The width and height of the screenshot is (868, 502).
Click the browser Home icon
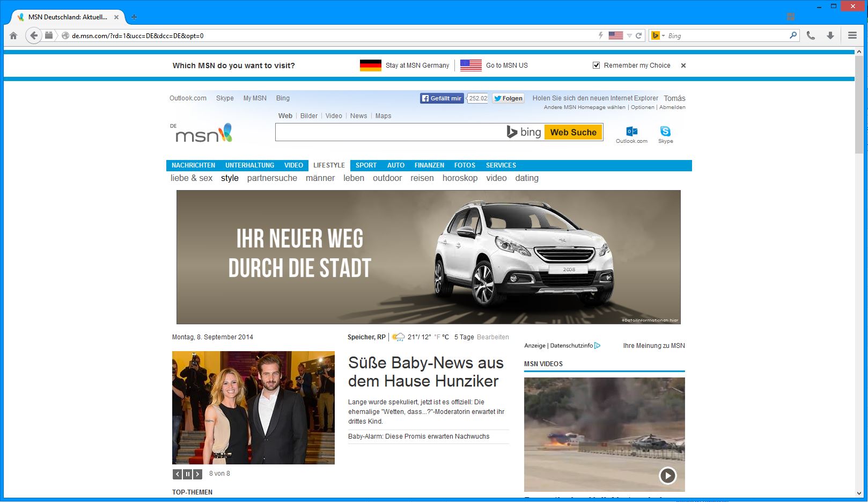[13, 35]
